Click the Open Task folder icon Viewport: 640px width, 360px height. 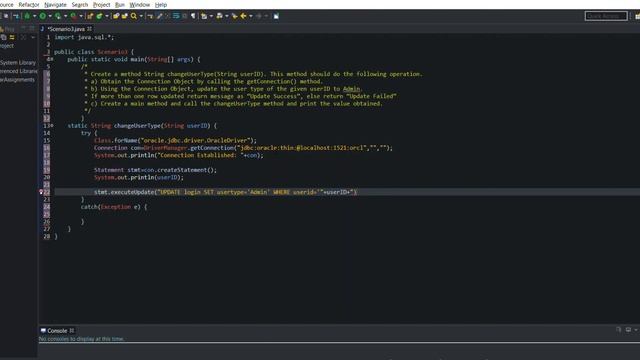click(124, 16)
